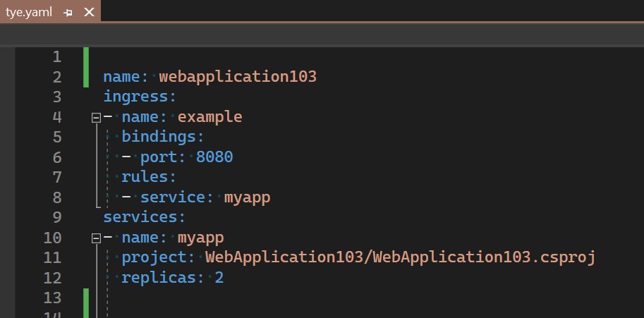Collapse the ingress 'name: example' block

[96, 118]
